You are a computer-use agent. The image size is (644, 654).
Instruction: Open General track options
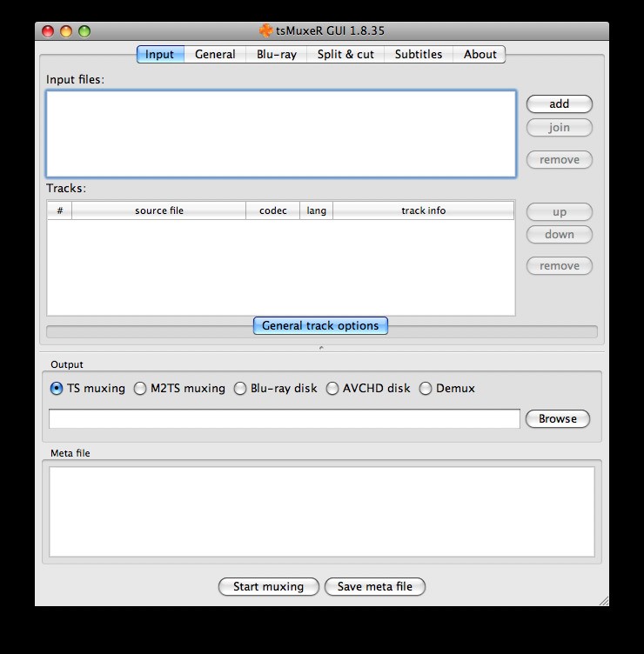[320, 326]
